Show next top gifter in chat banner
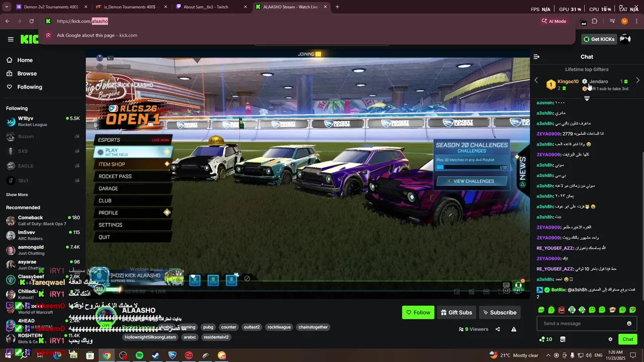Image resolution: width=644 pixels, height=362 pixels. (x=637, y=80)
